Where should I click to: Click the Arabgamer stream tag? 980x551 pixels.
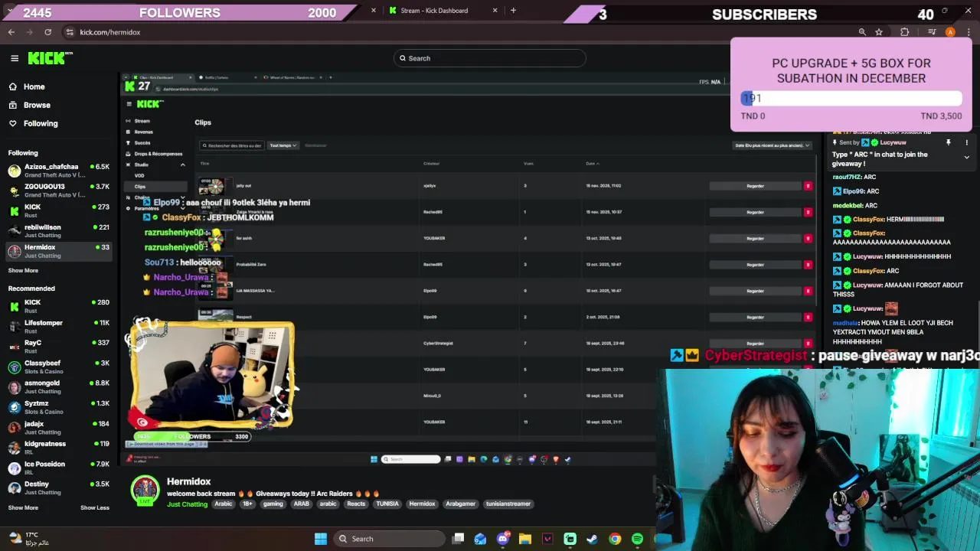pyautogui.click(x=460, y=504)
